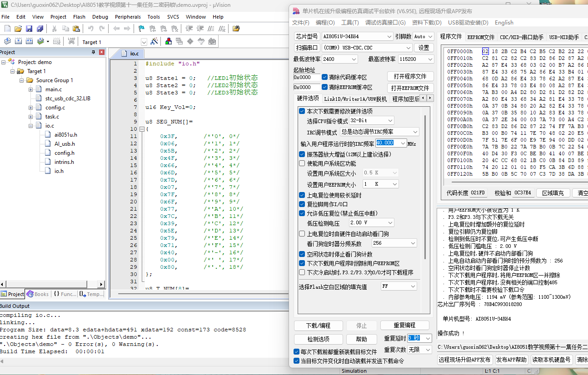Save the current file with floppy icon
The image size is (588, 375).
[29, 29]
